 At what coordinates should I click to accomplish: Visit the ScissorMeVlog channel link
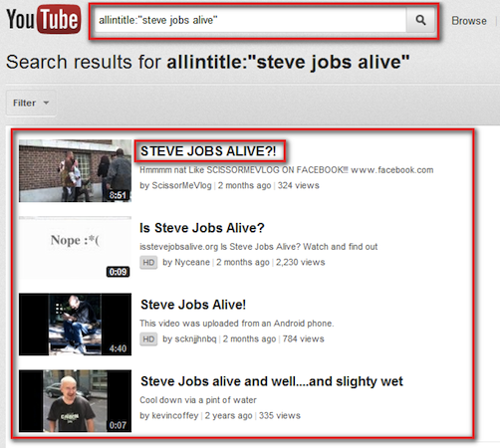(x=181, y=185)
